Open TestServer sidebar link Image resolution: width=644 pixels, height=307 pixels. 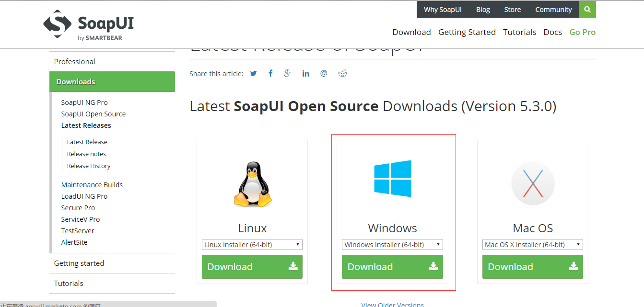pos(77,231)
